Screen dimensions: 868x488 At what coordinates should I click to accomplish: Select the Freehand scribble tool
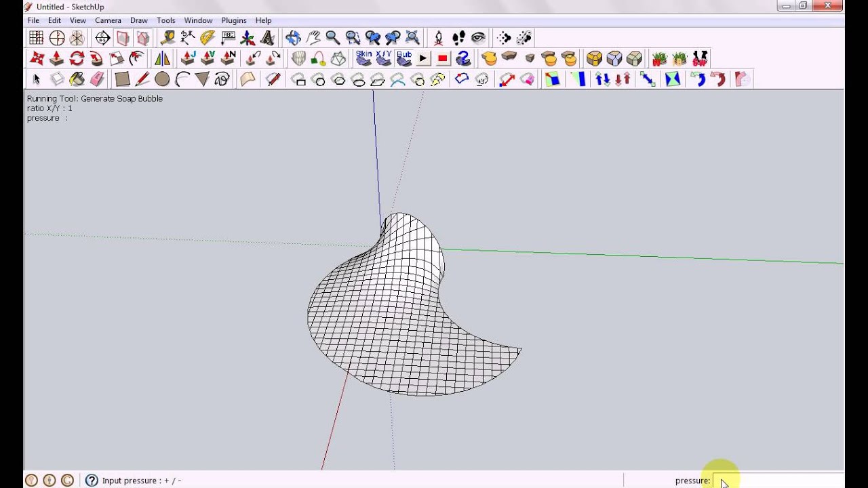coord(222,79)
